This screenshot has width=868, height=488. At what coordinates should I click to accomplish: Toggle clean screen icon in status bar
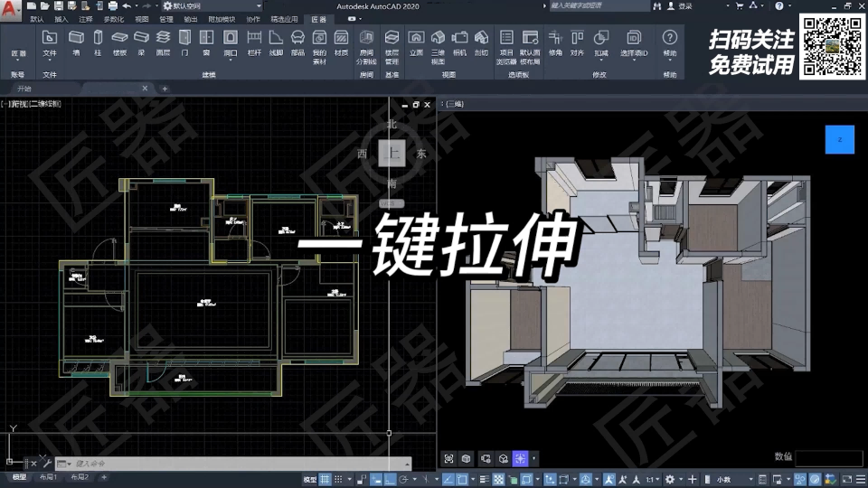tap(847, 479)
